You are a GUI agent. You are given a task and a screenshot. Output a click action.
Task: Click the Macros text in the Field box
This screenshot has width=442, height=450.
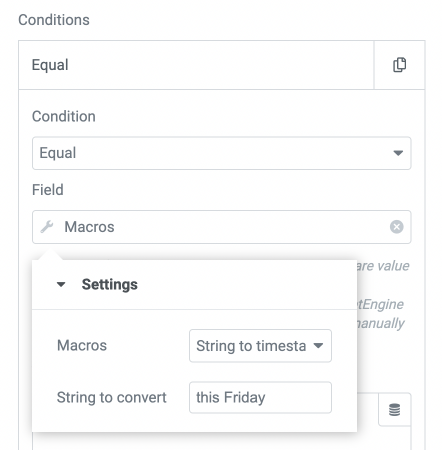tap(89, 227)
